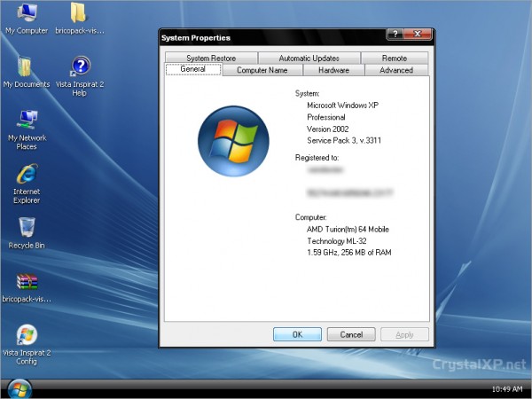Screen dimensions: 532x399
Task: Open the Computer Name tab
Action: point(262,70)
